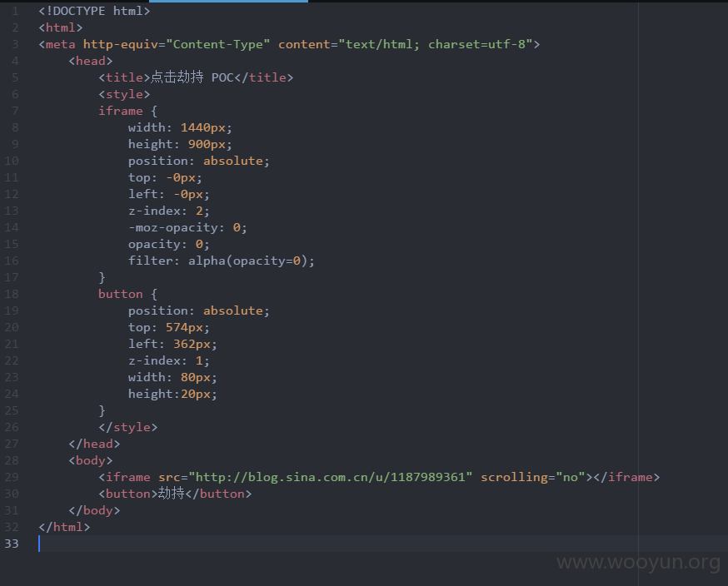This screenshot has width=728, height=586.
Task: Click 'position: absolute' in the button rule
Action: 199,310
